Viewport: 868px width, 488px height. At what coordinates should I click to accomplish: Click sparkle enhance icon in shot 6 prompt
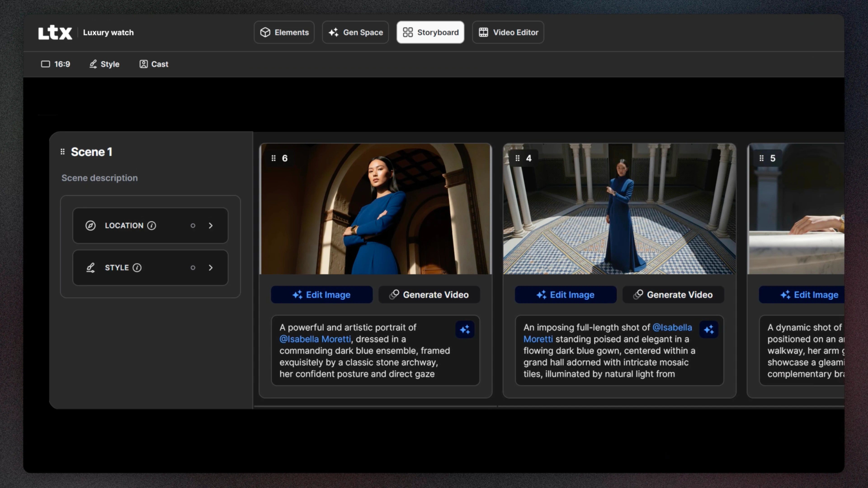coord(465,329)
